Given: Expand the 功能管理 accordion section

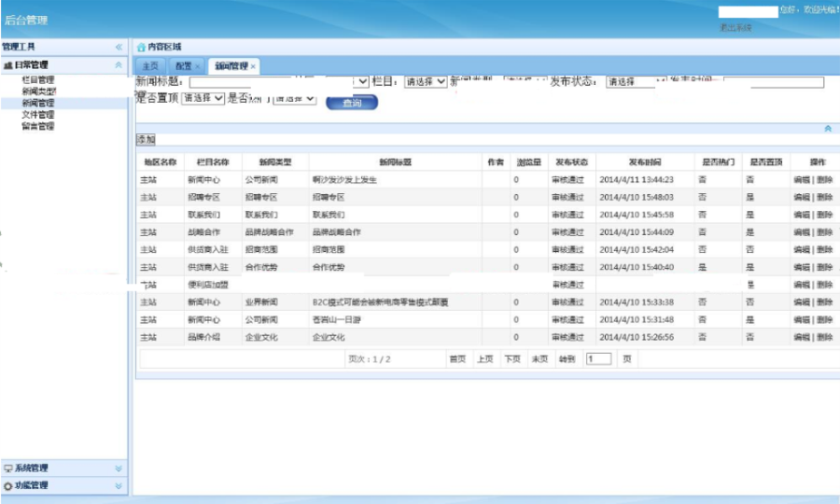Looking at the screenshot, I should coord(119,486).
